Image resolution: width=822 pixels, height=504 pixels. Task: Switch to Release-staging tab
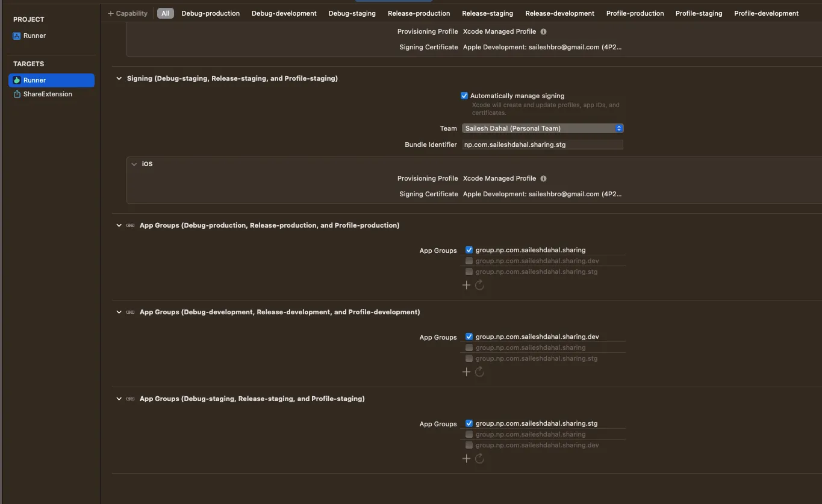[488, 13]
